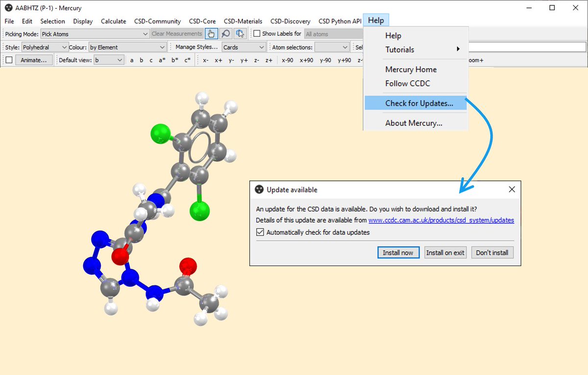Select the hand picking mode icon

point(211,34)
